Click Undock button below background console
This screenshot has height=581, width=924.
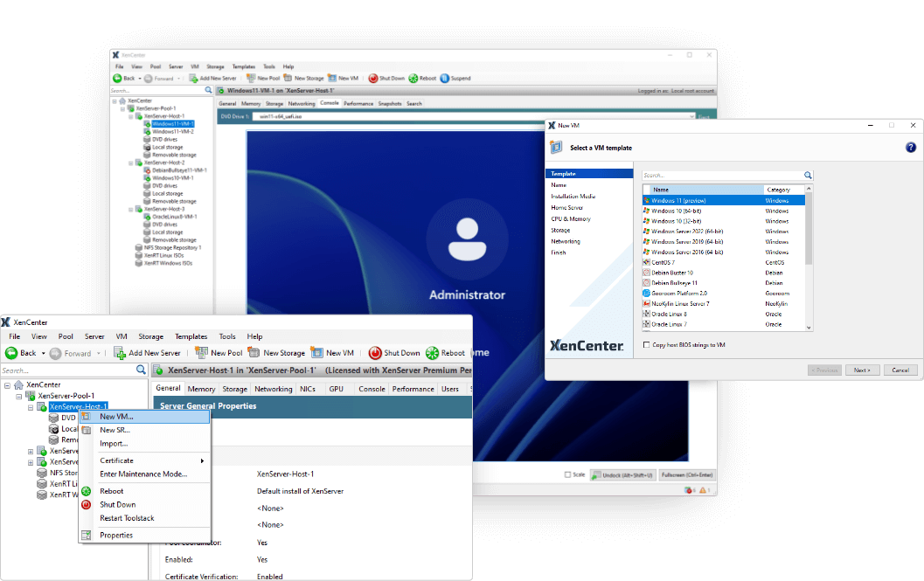pos(622,475)
